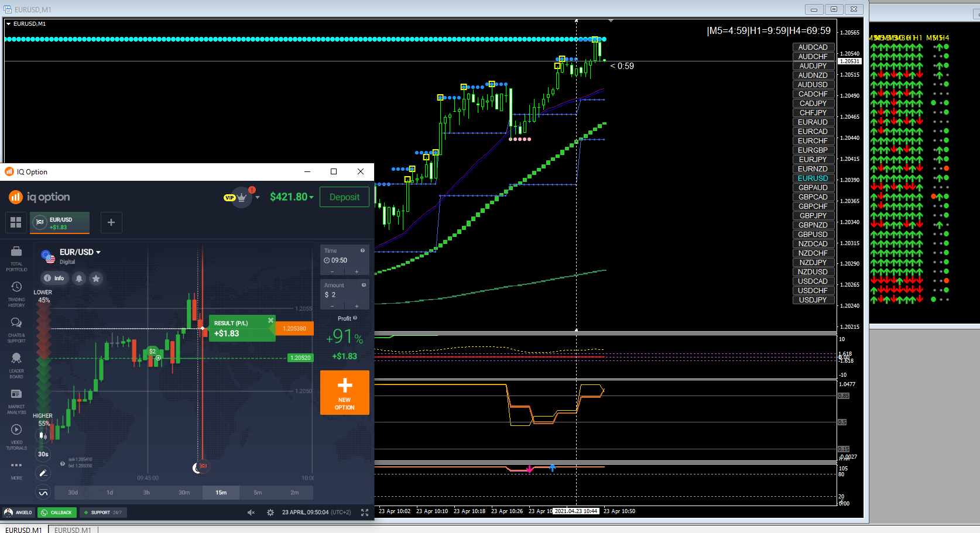980x533 pixels.
Task: Switch to the EUR/USD +$1.83 asset tab
Action: tap(60, 223)
